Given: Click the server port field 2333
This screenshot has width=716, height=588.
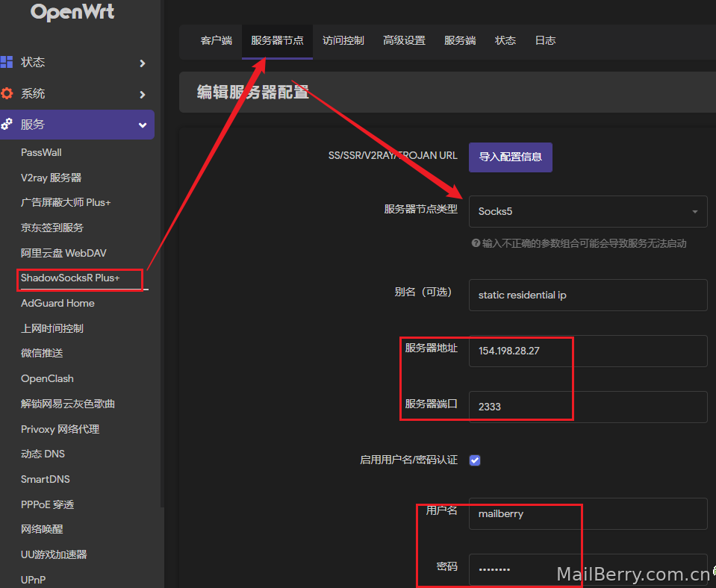Looking at the screenshot, I should coord(588,407).
